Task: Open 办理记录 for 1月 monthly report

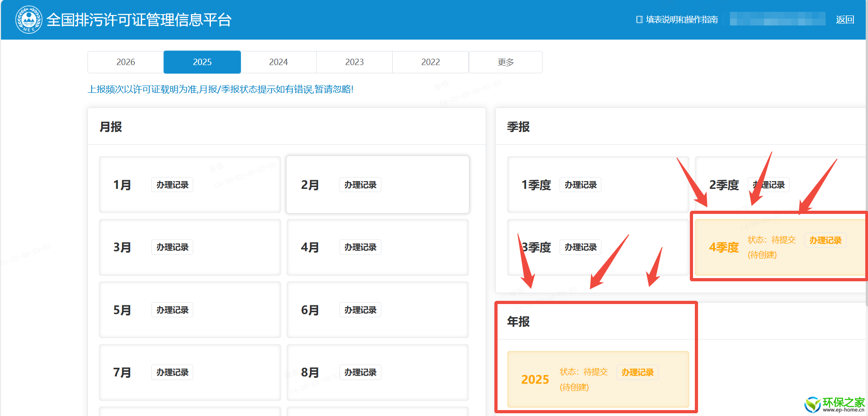Action: pyautogui.click(x=172, y=185)
